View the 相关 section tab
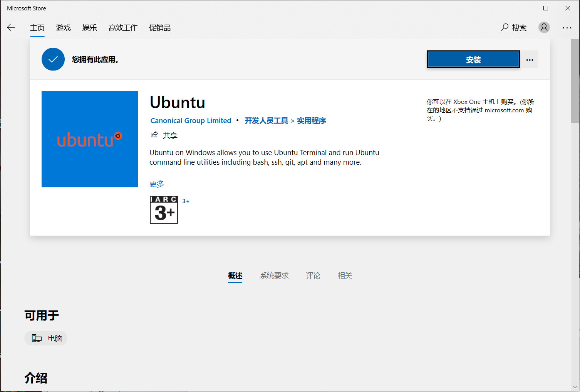The image size is (580, 392). coord(345,275)
